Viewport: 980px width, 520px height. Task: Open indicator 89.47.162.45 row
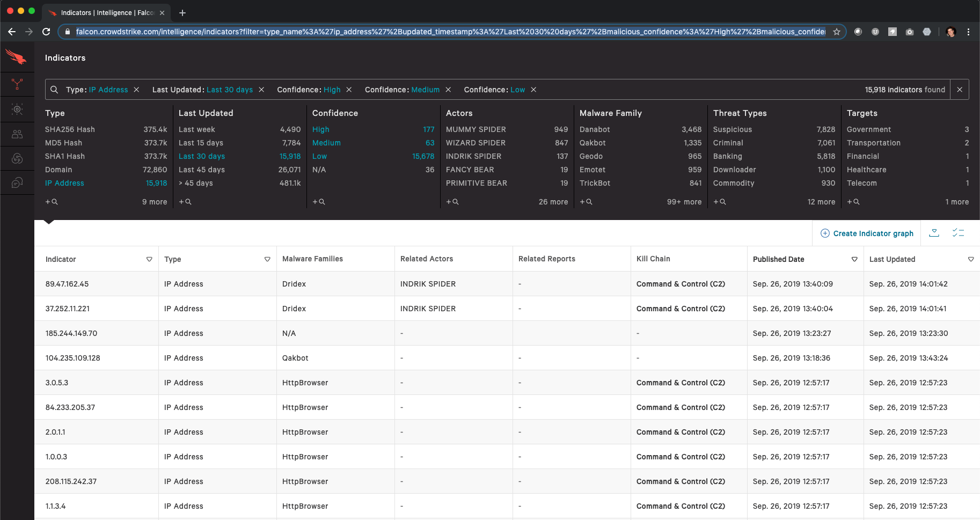coord(507,284)
